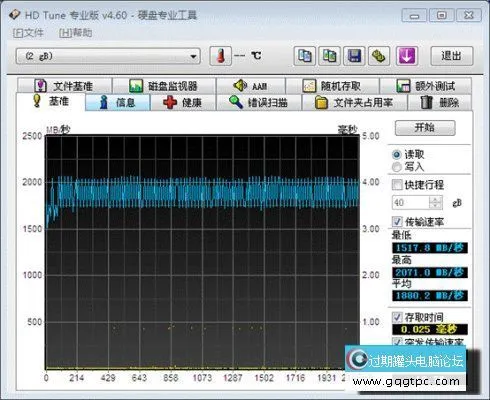Close the HD Tune window
490x400 pixels.
[469, 15]
